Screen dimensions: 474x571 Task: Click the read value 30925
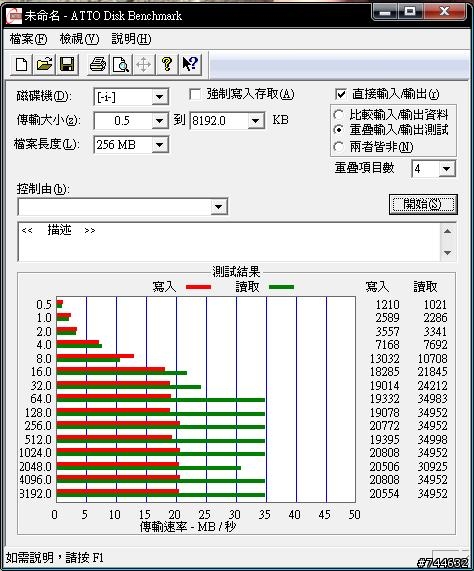pyautogui.click(x=432, y=466)
